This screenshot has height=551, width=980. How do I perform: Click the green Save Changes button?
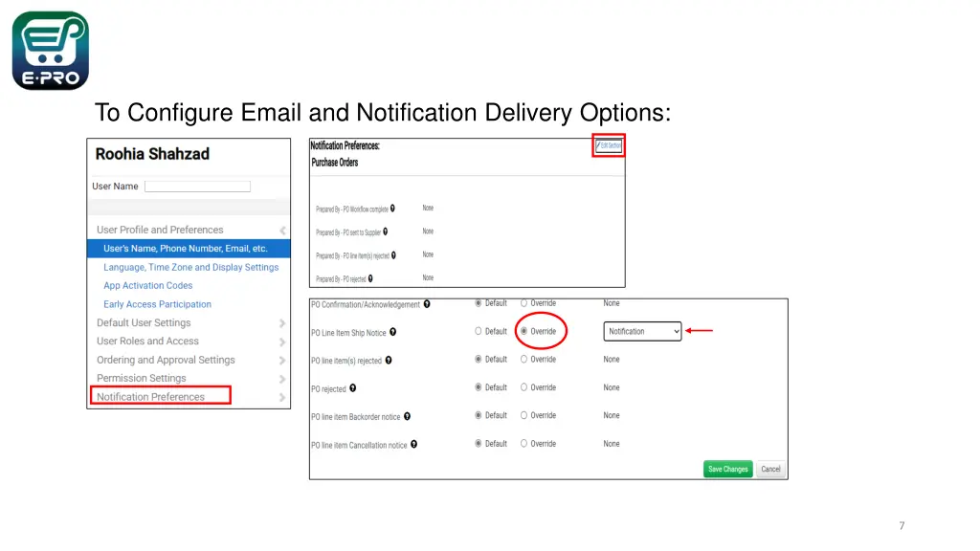click(727, 469)
